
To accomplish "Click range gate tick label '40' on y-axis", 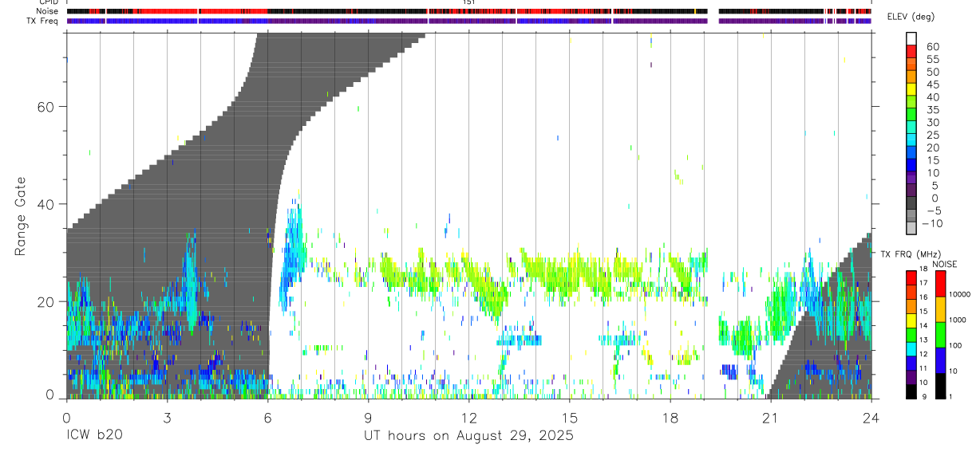I will [47, 204].
